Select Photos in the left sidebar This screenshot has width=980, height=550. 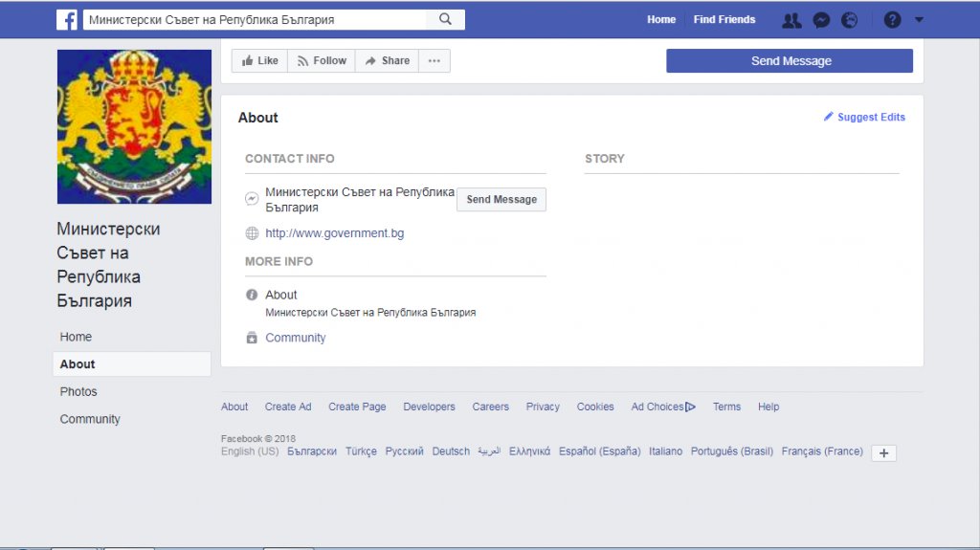pyautogui.click(x=78, y=391)
